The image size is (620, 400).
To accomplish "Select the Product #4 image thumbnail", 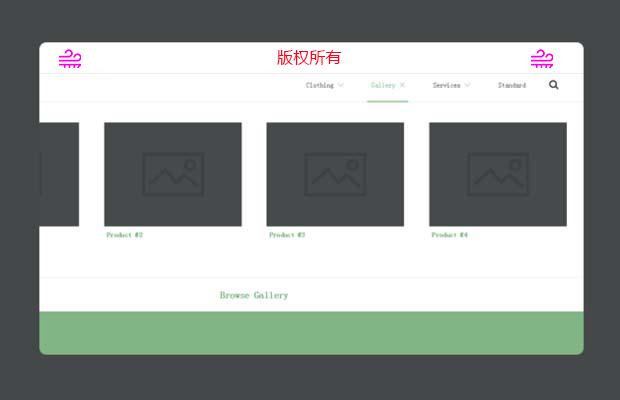I will point(498,174).
